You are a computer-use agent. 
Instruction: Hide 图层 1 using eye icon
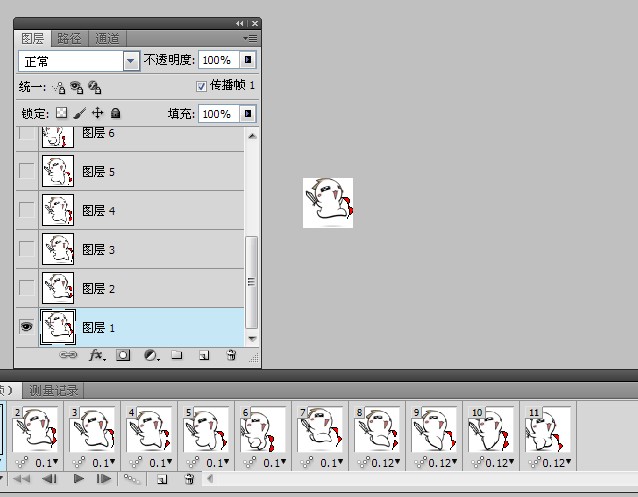pos(27,326)
